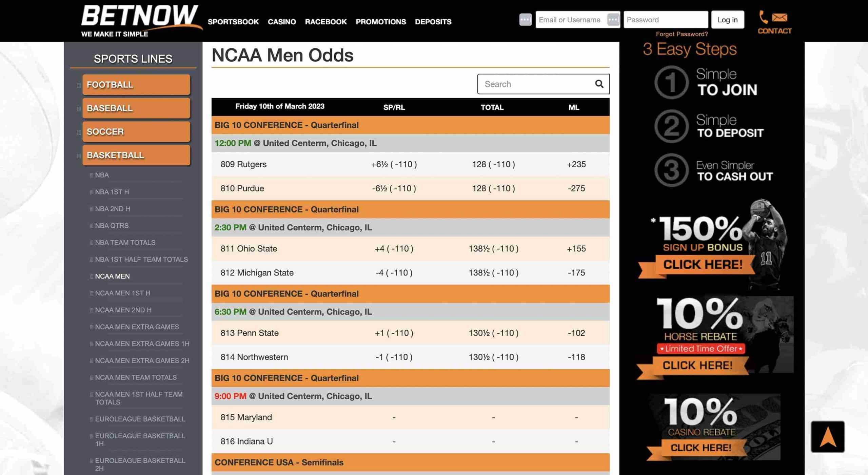Focus the Password field
The height and width of the screenshot is (475, 868).
[x=666, y=20]
